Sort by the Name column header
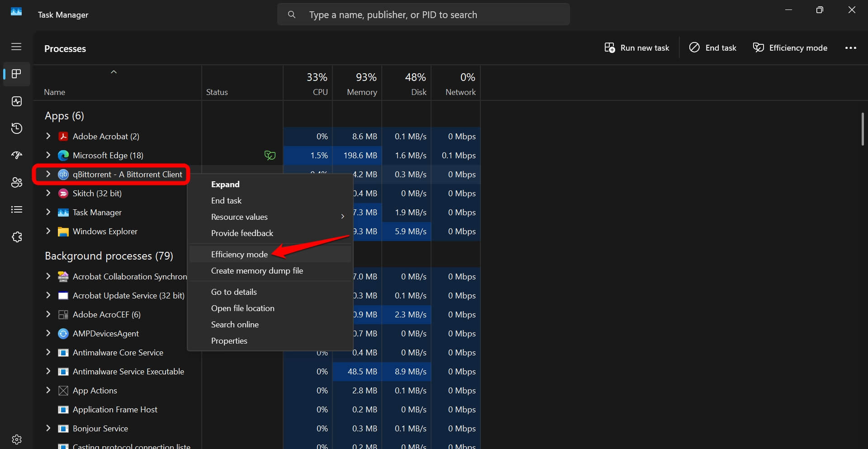 click(x=118, y=83)
